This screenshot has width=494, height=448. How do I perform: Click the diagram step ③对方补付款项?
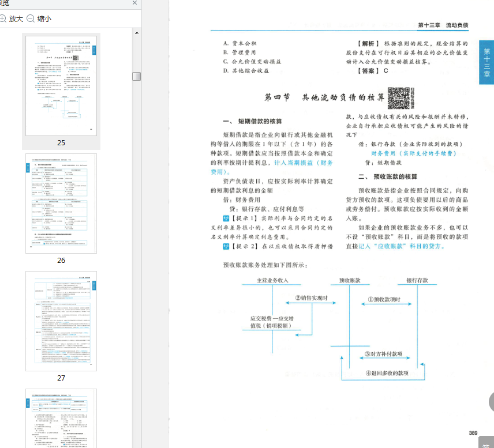tap(383, 354)
